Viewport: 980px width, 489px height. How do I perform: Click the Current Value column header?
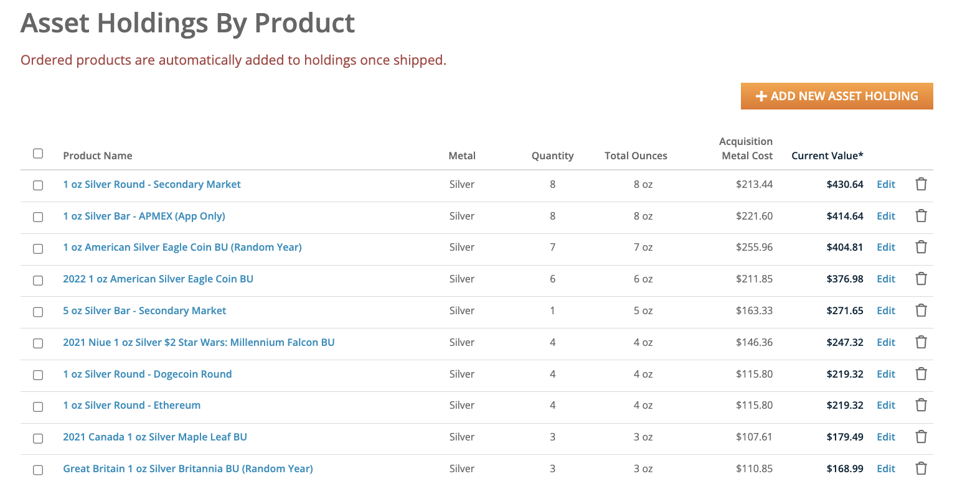coord(827,156)
